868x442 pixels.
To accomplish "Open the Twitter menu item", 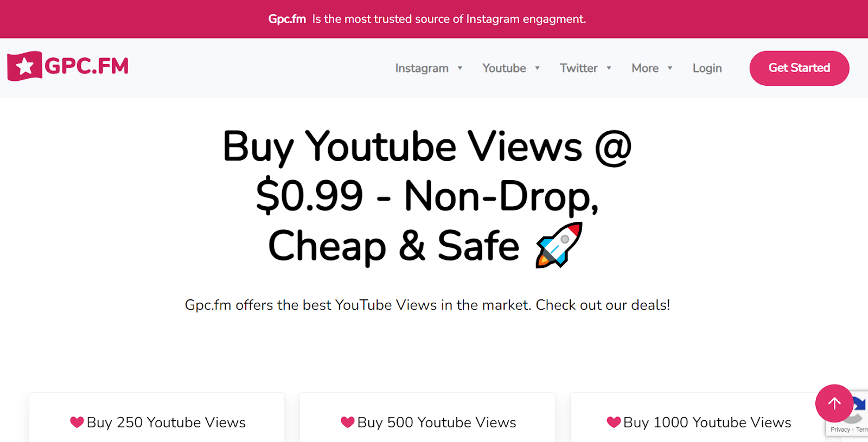I will point(578,68).
